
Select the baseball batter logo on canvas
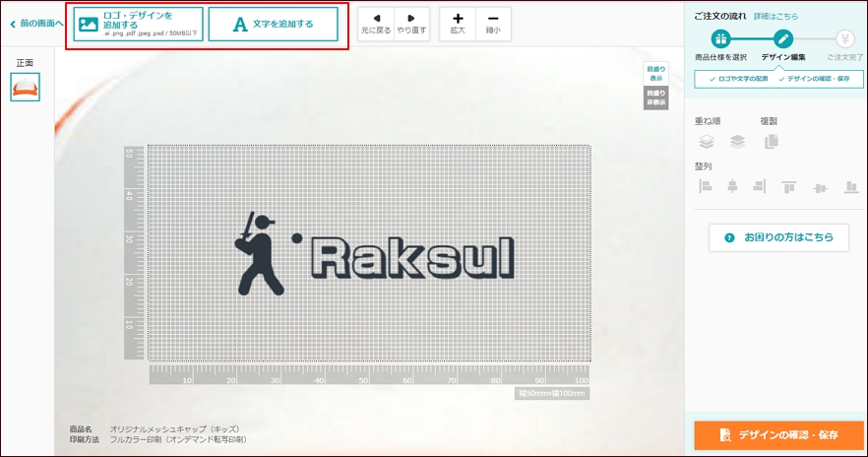coord(268,253)
